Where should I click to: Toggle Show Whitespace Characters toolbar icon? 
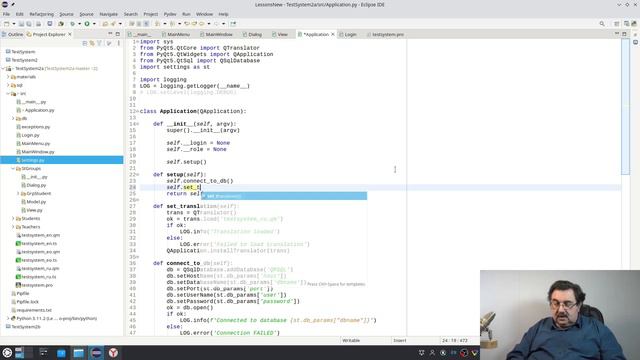[x=146, y=24]
